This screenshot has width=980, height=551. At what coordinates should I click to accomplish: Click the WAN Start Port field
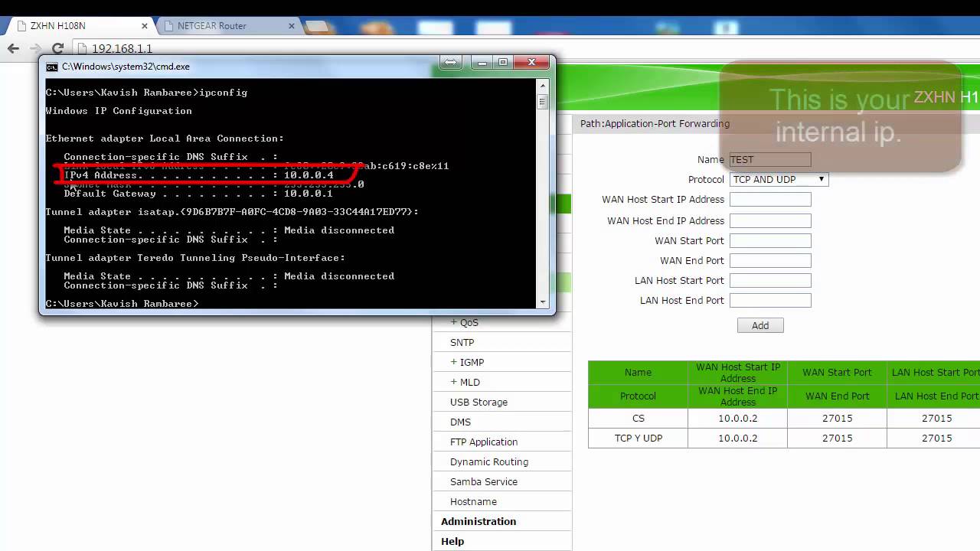(x=770, y=241)
